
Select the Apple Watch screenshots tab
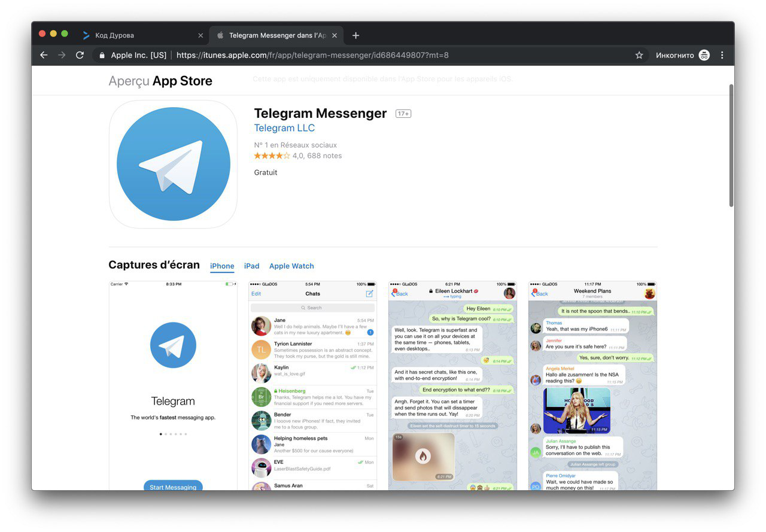click(x=291, y=266)
